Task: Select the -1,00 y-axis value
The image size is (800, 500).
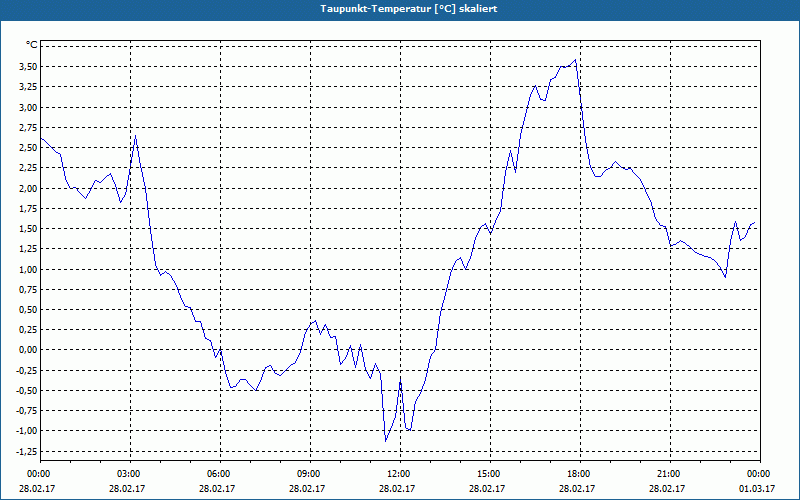Action: [27, 431]
